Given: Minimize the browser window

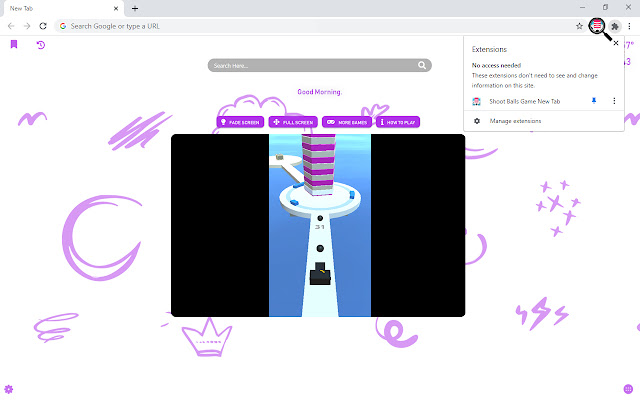Looking at the screenshot, I should (582, 7).
